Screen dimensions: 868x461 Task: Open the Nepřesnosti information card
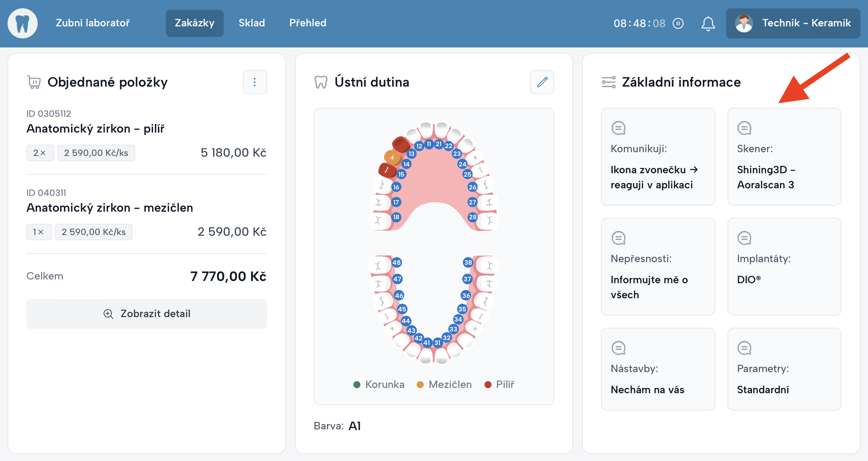pos(657,267)
